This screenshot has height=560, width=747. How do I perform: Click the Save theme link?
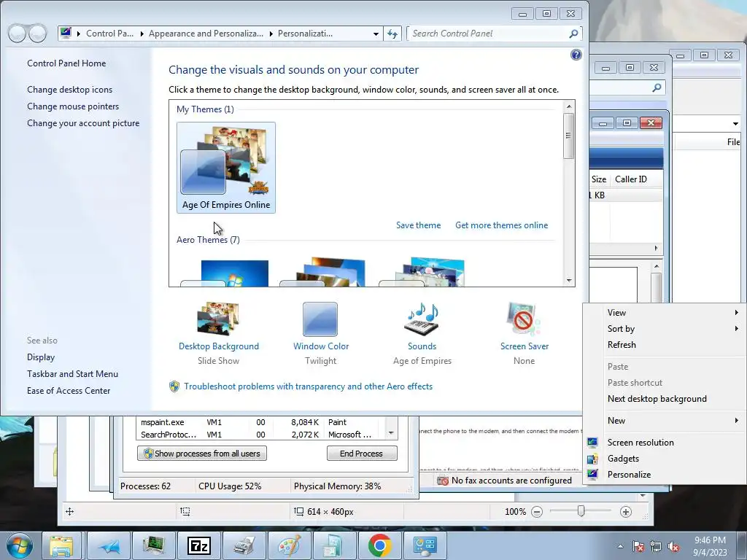(x=418, y=225)
